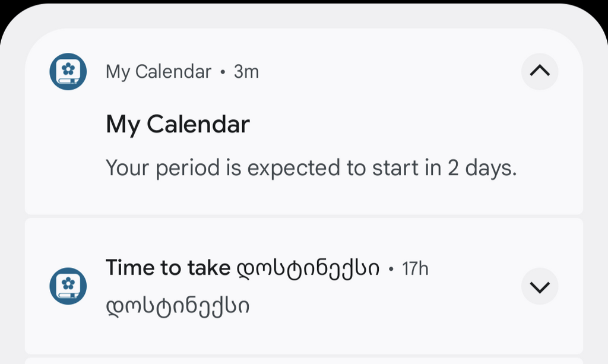The image size is (608, 364).
Task: Tap the დოსტინექსი body text below the reminder title
Action: click(x=178, y=306)
